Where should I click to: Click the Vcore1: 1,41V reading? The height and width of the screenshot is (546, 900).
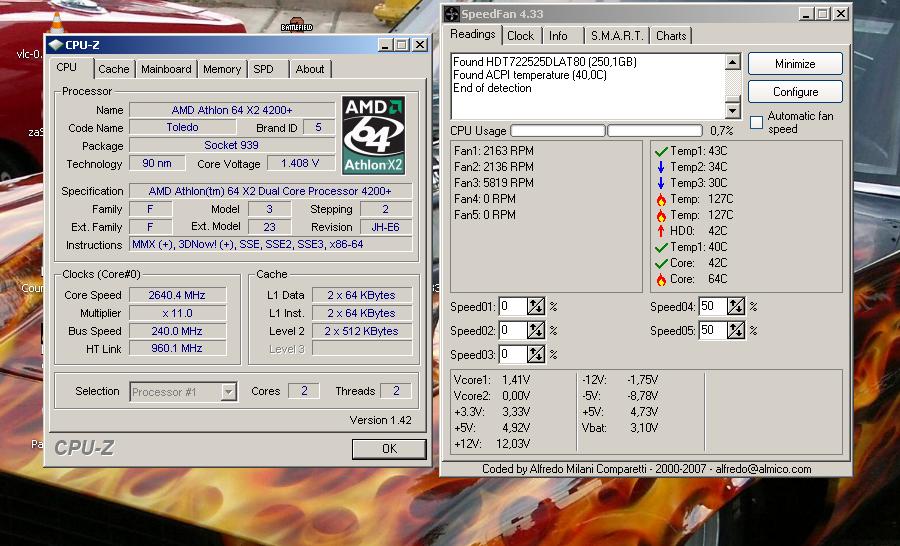pos(492,380)
